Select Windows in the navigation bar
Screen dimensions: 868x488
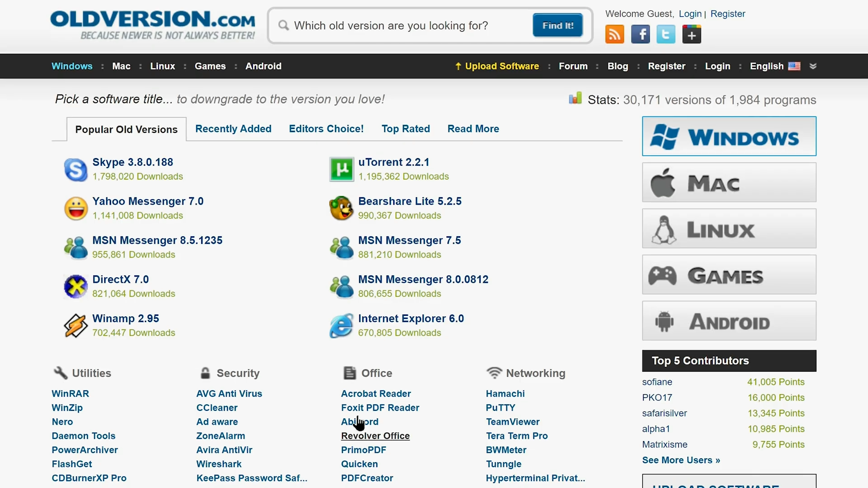(72, 66)
